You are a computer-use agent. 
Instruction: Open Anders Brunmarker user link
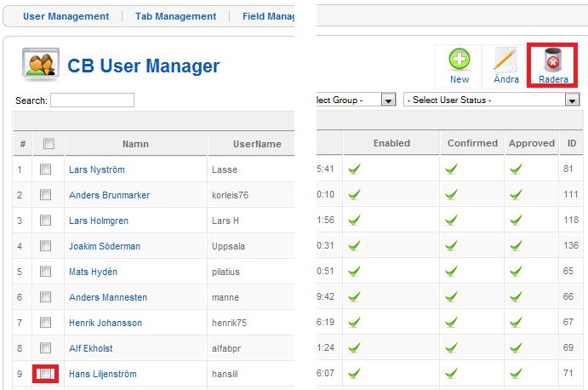(109, 195)
